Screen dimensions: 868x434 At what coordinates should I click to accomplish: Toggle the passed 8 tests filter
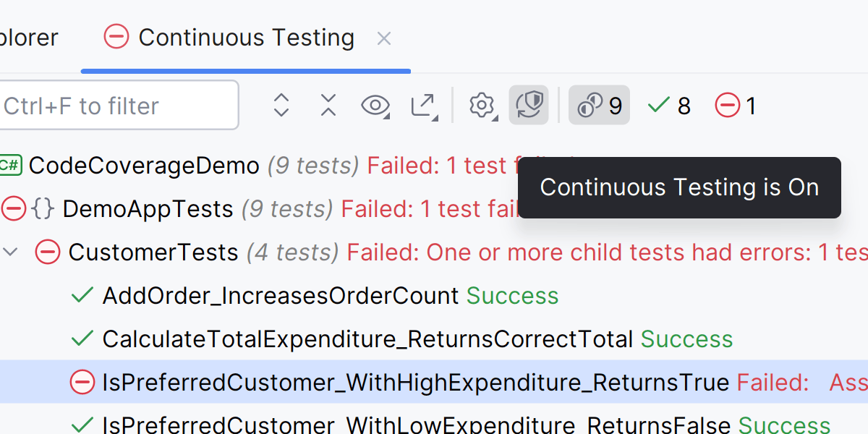tap(669, 106)
